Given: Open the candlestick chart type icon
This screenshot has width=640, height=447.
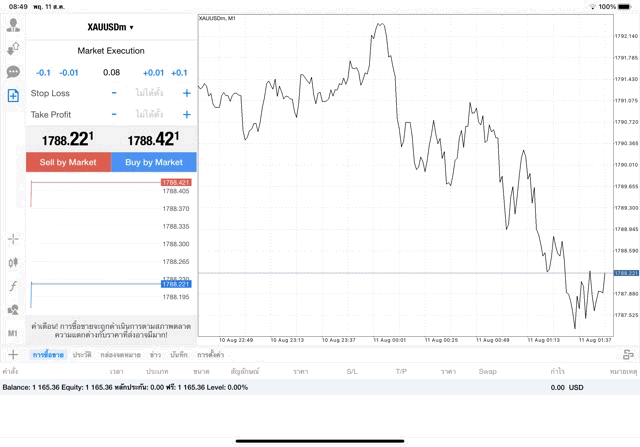Looking at the screenshot, I should tap(13, 262).
